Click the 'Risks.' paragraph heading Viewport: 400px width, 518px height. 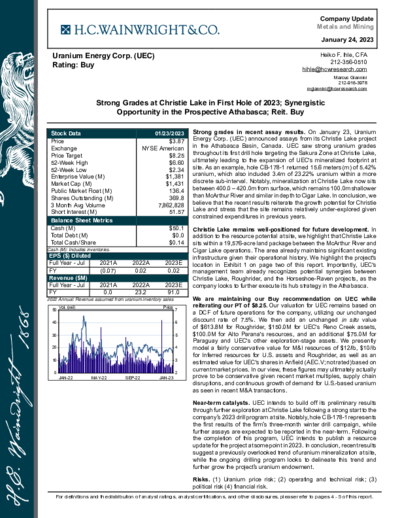201,479
